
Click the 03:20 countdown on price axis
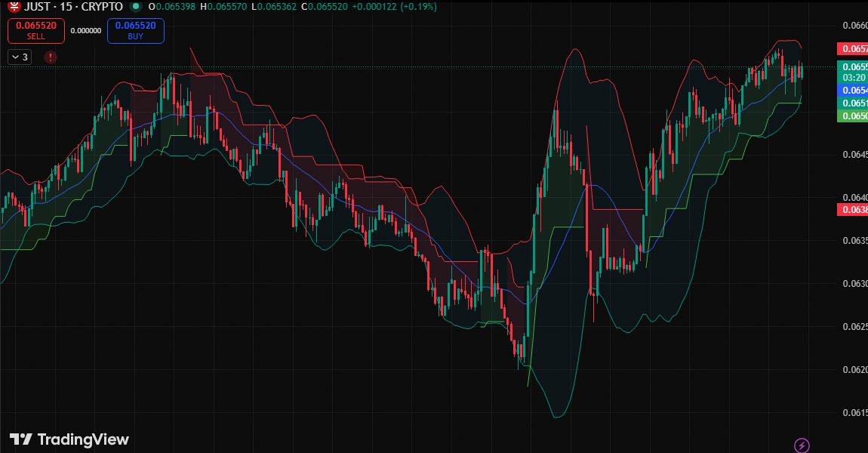[852, 78]
